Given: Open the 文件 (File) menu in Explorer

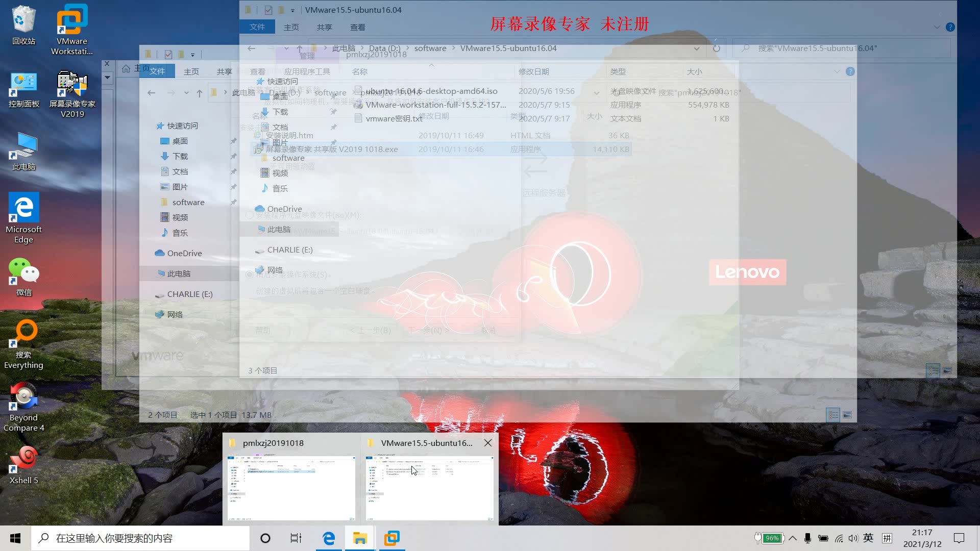Looking at the screenshot, I should 257,27.
